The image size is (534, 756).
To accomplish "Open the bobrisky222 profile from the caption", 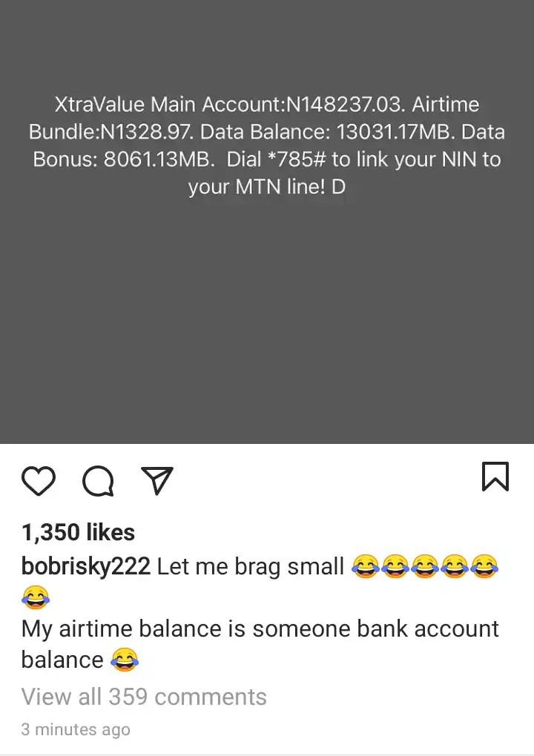I will [86, 566].
